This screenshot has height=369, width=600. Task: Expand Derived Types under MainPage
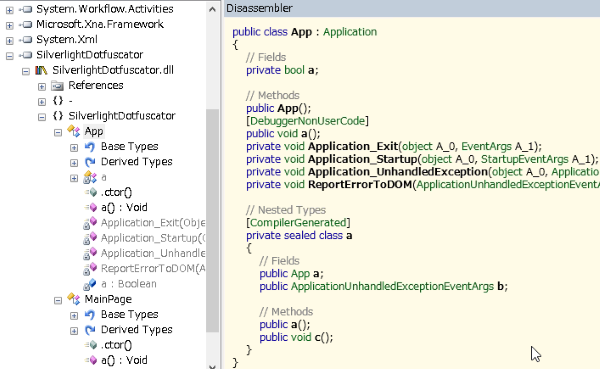[74, 331]
